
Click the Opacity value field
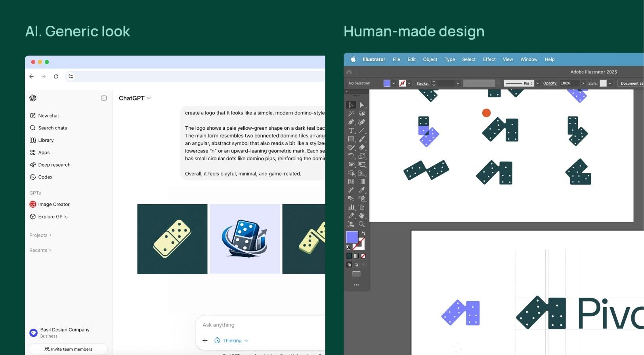[x=569, y=83]
